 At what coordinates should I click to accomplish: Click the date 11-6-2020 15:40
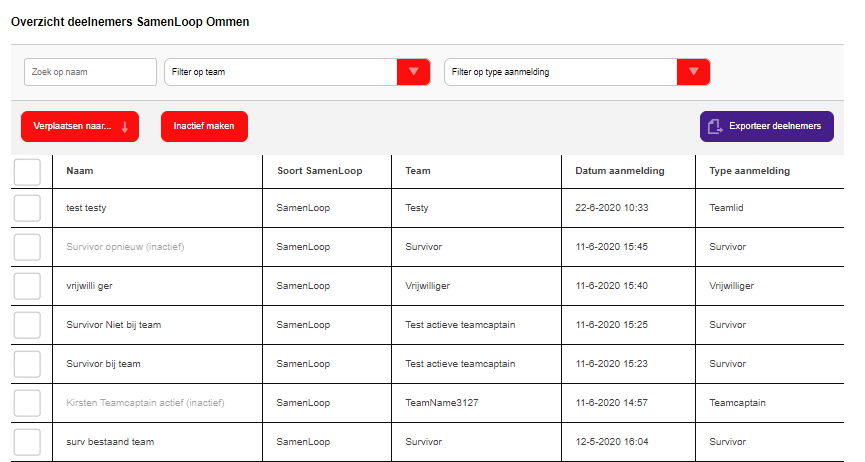(x=612, y=286)
